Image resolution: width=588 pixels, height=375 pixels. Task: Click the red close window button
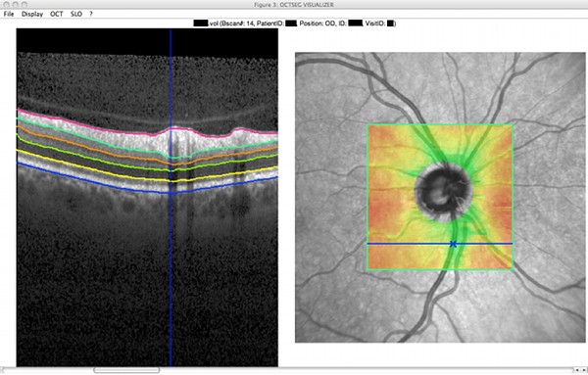click(x=7, y=5)
